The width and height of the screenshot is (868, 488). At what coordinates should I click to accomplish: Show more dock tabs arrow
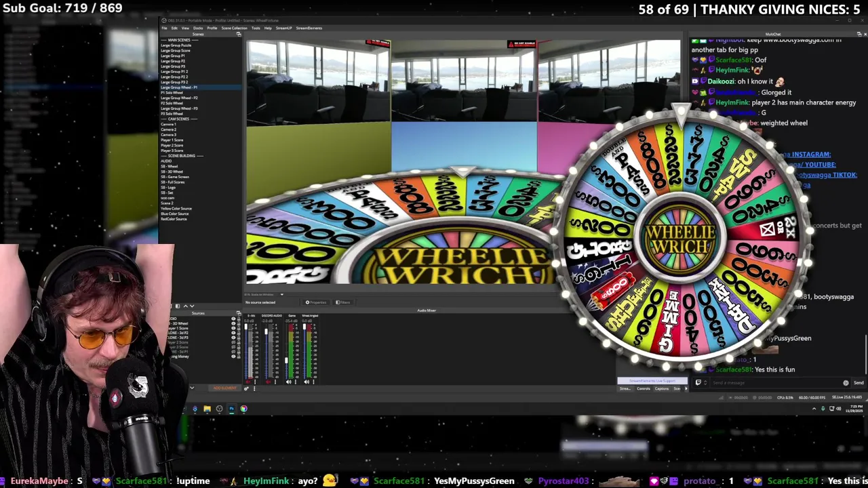[686, 388]
